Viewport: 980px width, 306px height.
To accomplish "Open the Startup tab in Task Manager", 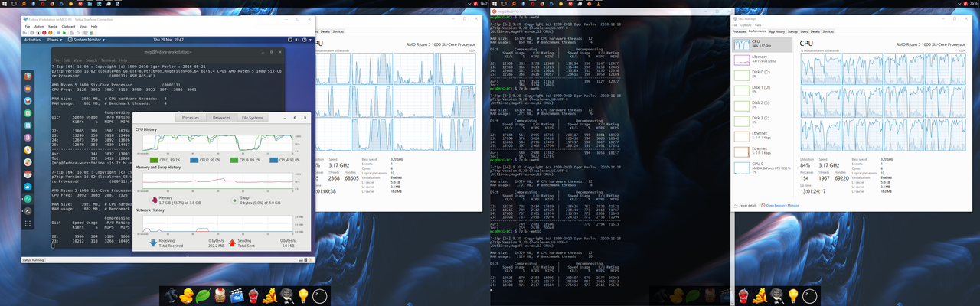I will tap(792, 31).
